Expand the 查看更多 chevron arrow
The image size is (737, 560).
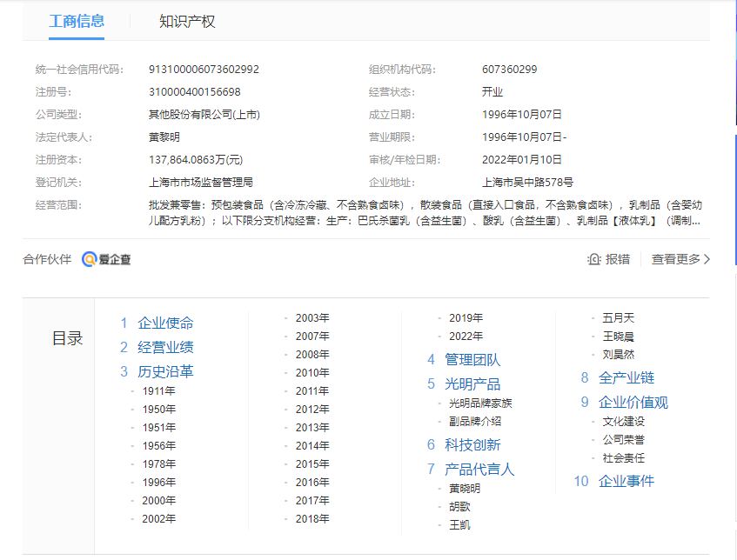707,259
